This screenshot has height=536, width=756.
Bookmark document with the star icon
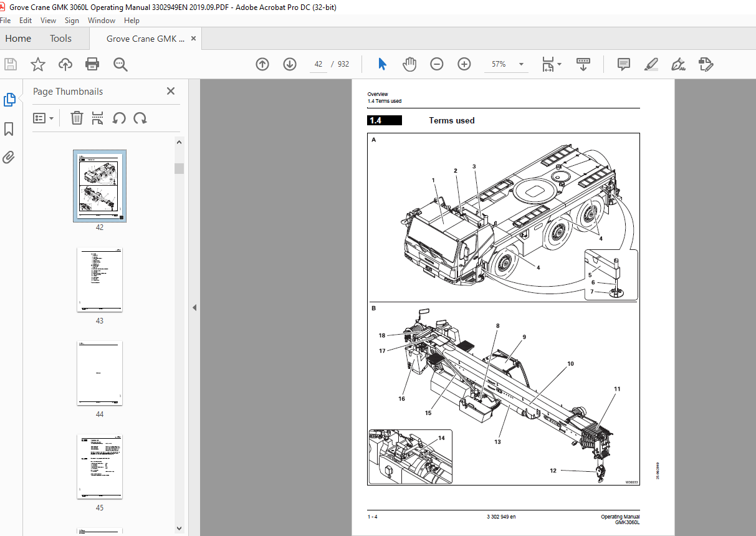pyautogui.click(x=38, y=64)
